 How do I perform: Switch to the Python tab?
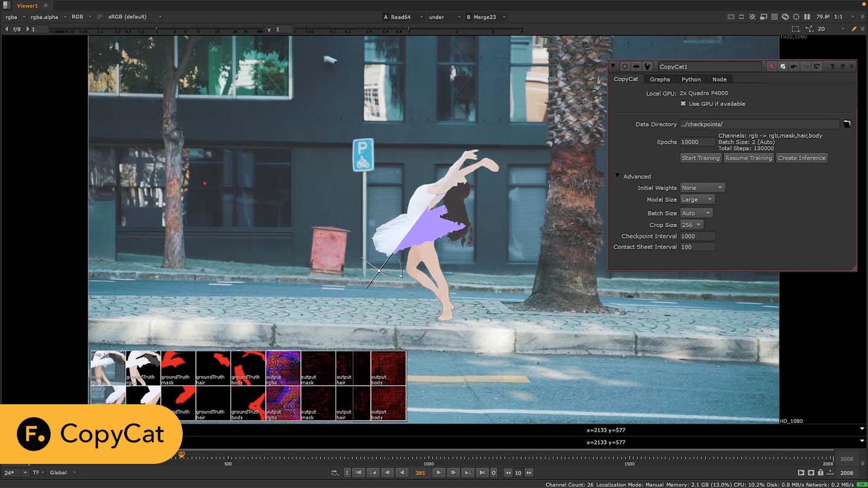pos(691,80)
